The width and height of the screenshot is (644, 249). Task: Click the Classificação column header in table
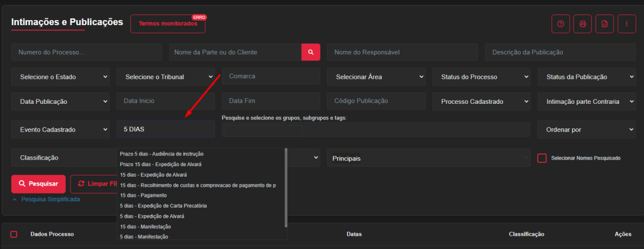526,234
